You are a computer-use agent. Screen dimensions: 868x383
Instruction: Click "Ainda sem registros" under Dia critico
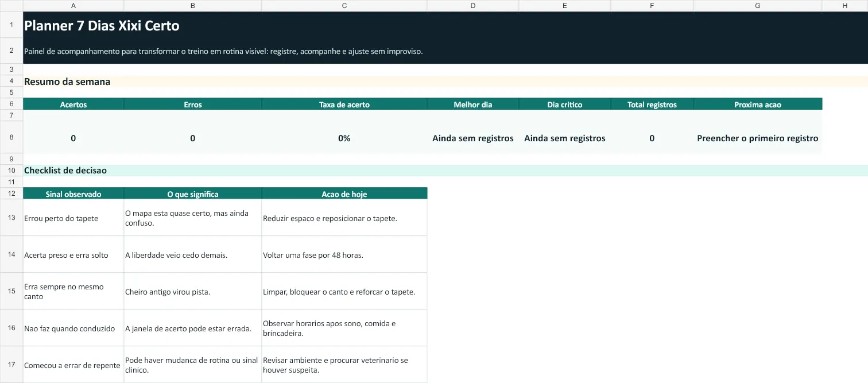click(x=565, y=138)
